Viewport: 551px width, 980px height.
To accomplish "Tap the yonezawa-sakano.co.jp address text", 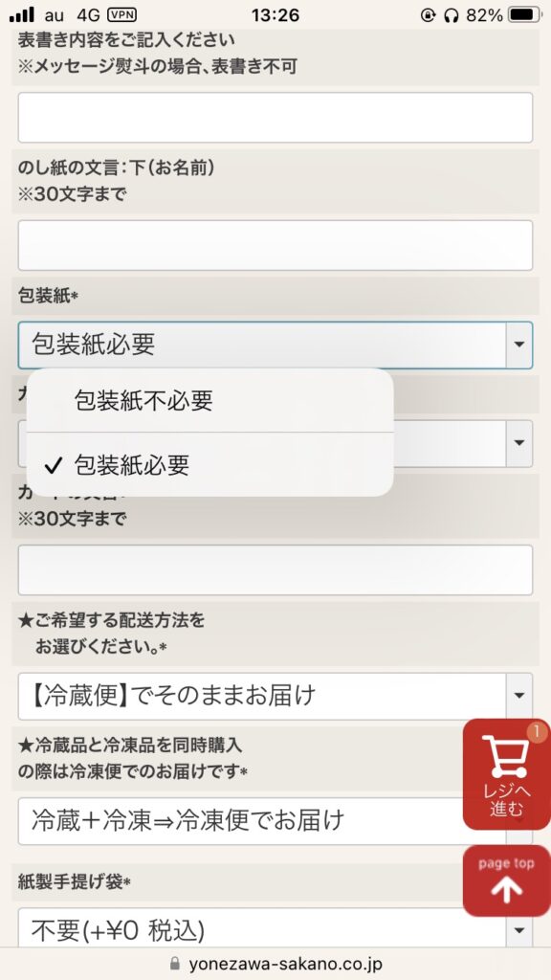I will [x=285, y=964].
